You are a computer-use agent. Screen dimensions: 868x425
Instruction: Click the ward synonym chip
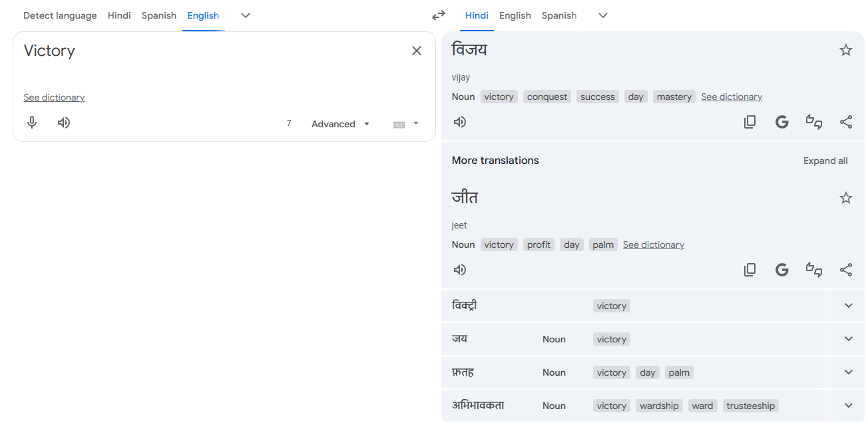point(702,406)
